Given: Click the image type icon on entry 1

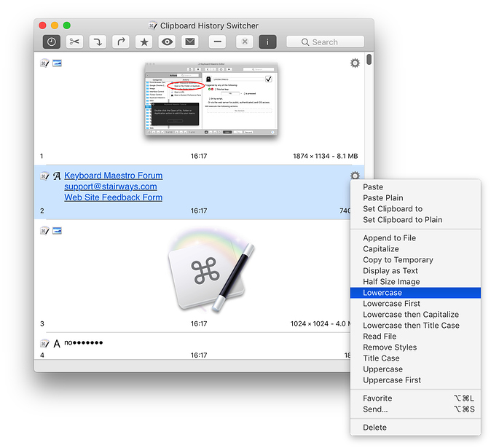Looking at the screenshot, I should (57, 63).
